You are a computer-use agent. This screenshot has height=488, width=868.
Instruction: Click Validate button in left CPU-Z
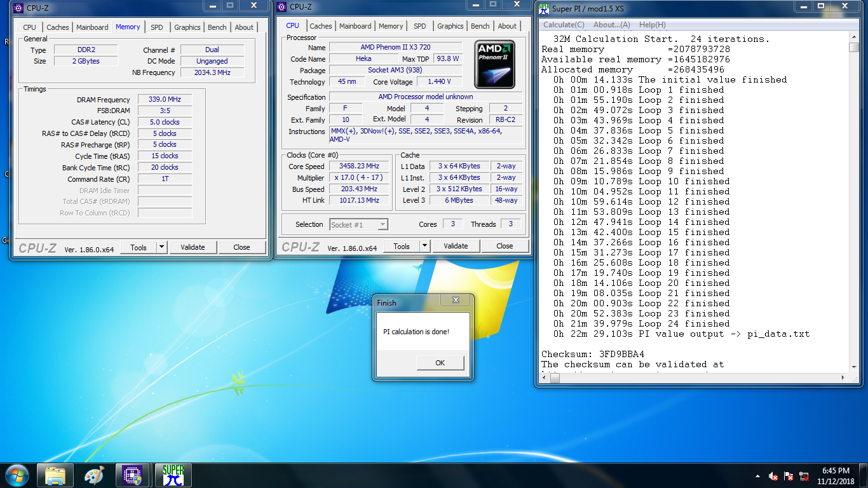tap(193, 248)
